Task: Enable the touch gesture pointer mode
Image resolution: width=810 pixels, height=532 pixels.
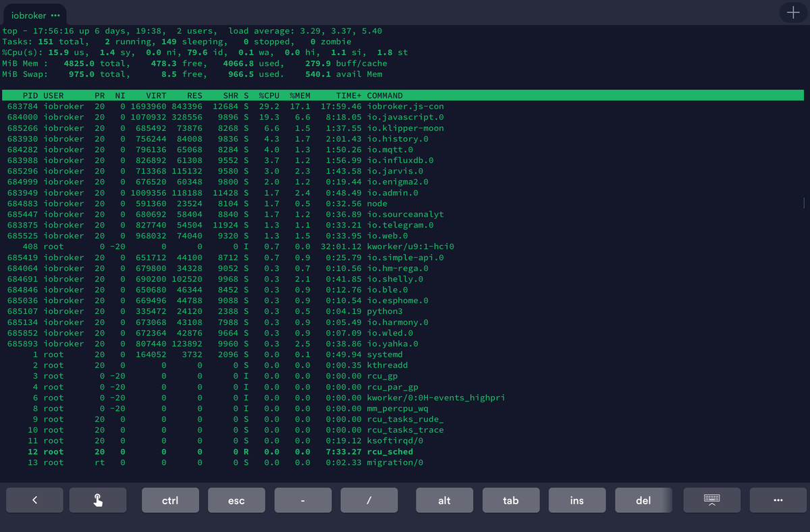Action: point(98,500)
